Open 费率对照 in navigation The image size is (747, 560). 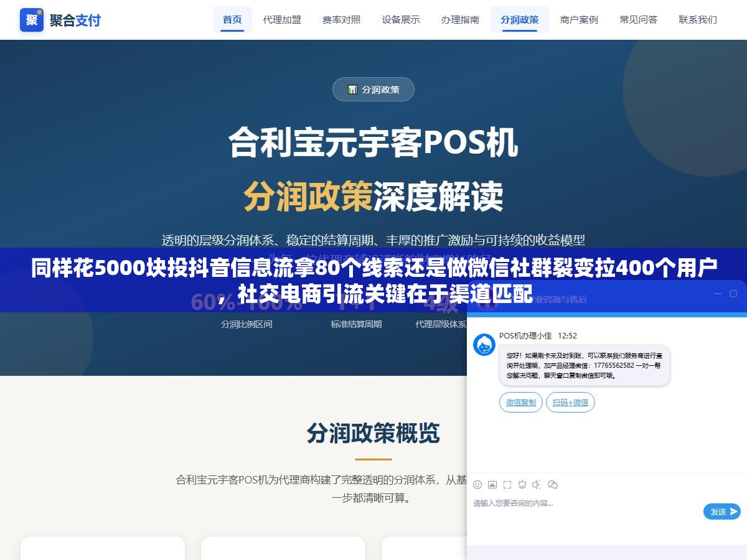point(341,20)
